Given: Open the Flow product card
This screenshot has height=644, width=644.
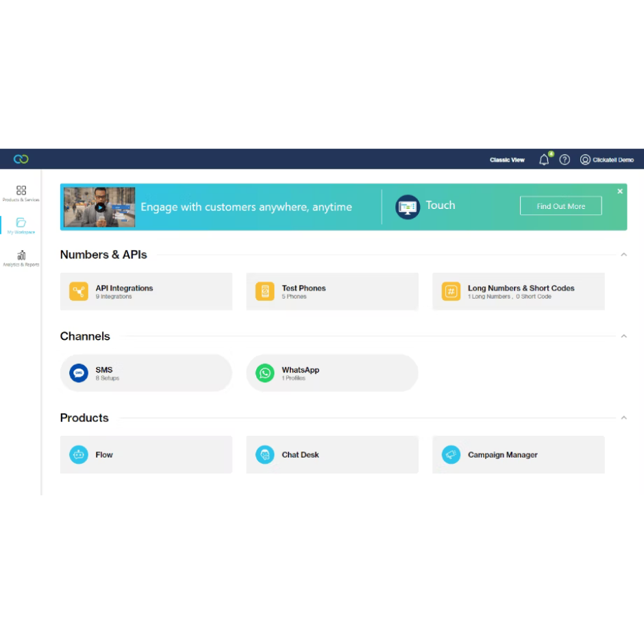Looking at the screenshot, I should point(146,455).
